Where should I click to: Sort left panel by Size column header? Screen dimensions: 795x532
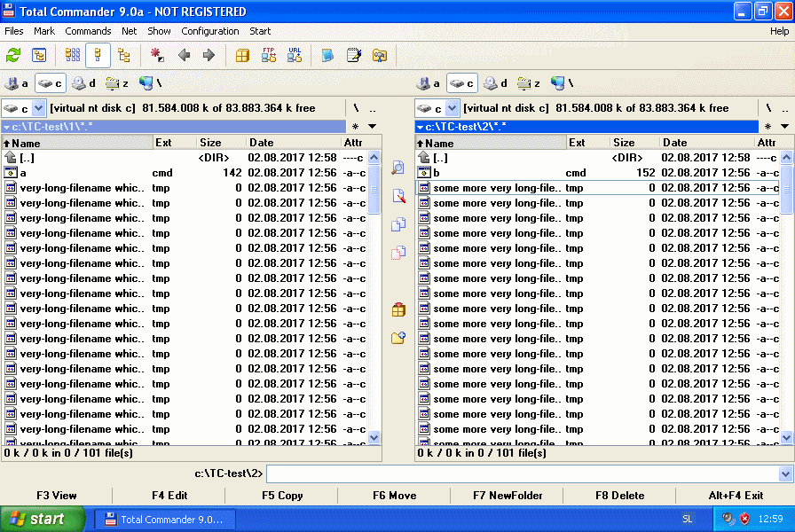pyautogui.click(x=221, y=143)
